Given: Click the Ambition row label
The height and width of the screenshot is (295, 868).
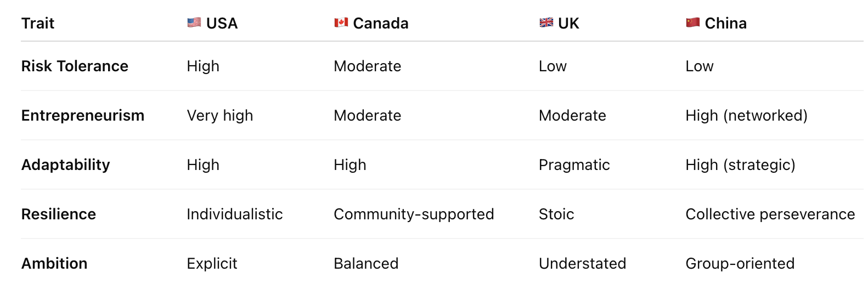Looking at the screenshot, I should point(54,263).
